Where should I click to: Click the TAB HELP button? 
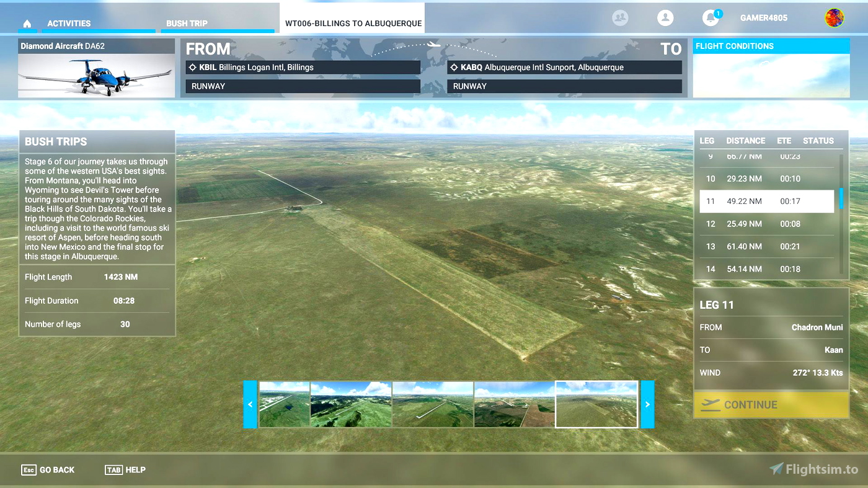point(125,470)
